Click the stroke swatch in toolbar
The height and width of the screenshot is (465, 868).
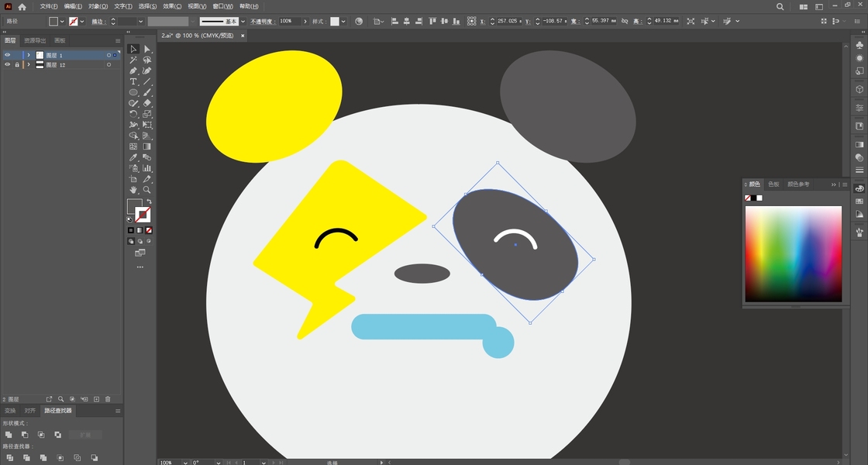[143, 215]
